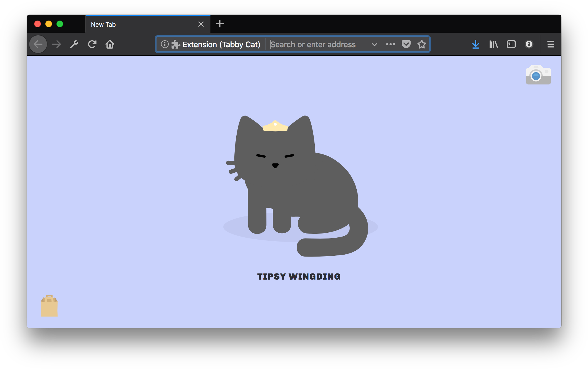Toggle the sidebar view icon

coord(511,44)
